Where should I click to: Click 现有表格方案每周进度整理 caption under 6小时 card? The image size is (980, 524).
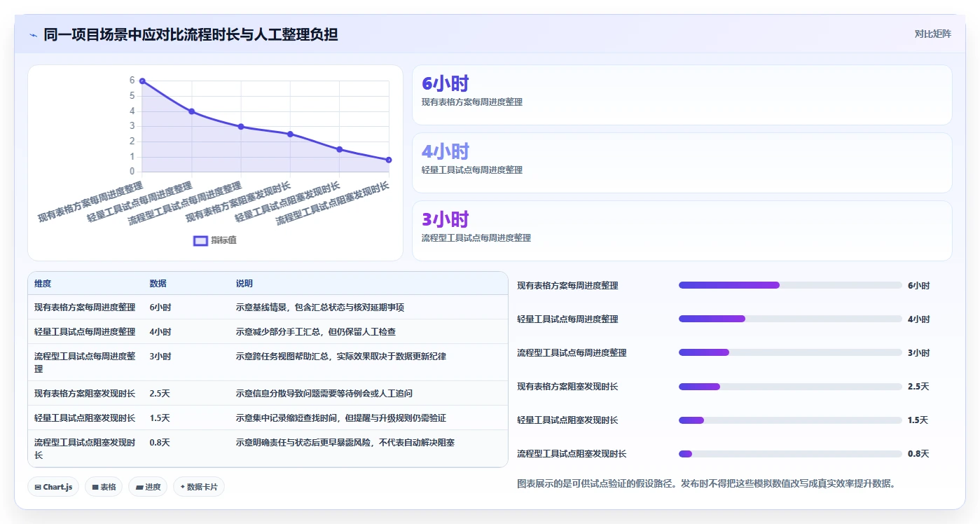point(471,102)
